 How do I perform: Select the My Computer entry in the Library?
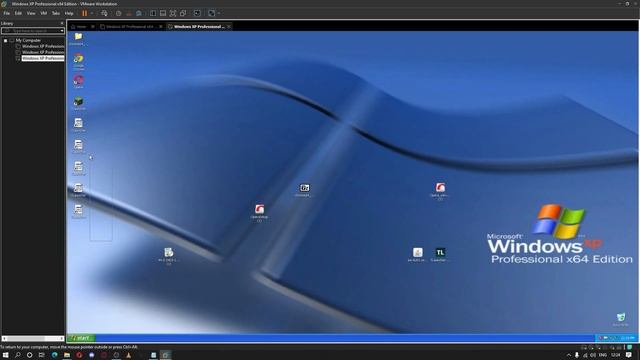28,40
